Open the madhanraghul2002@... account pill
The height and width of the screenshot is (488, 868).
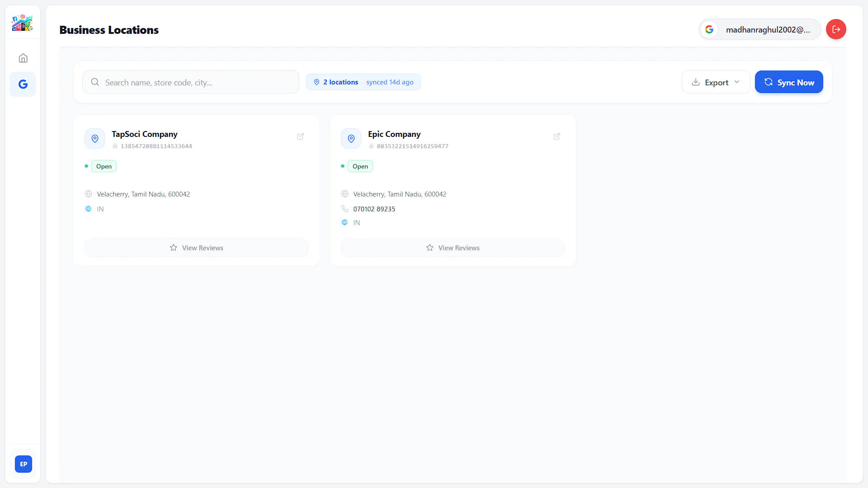[760, 29]
